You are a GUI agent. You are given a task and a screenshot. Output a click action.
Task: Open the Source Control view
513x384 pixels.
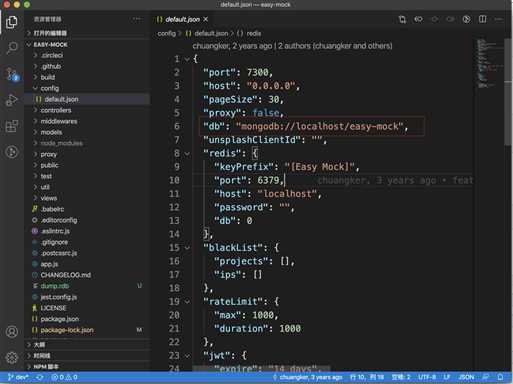click(12, 74)
